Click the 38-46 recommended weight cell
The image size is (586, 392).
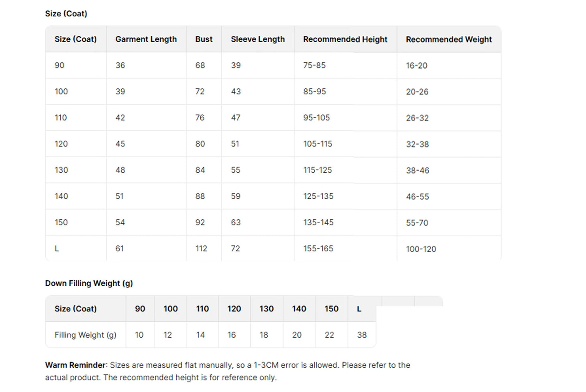pos(417,170)
